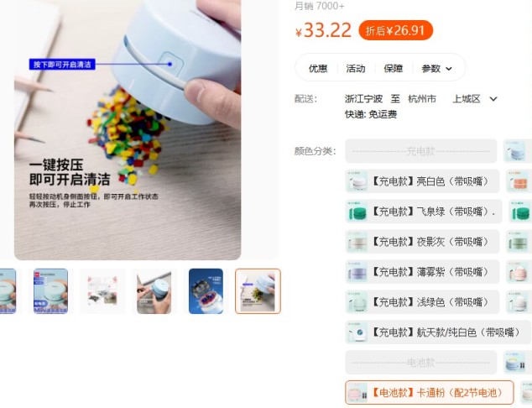
Task: Select 【充电款】飞泉绿（带吸嘴） color option
Action: tap(424, 212)
